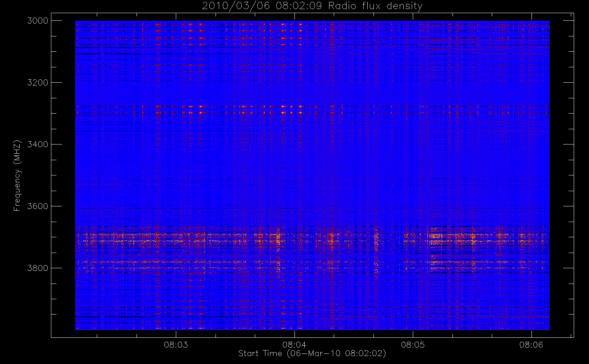
Task: Click the plot title '2010/03/06 08:02:09 Radio flux density'
Action: click(x=312, y=6)
